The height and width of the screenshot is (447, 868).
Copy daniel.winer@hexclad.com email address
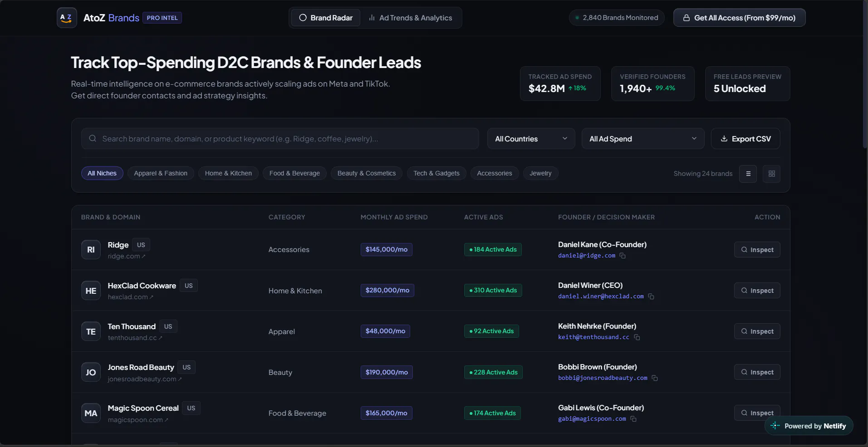click(651, 296)
